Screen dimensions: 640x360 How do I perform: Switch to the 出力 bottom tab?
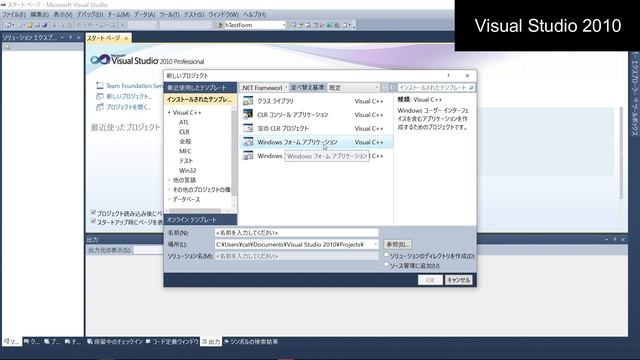(211, 342)
